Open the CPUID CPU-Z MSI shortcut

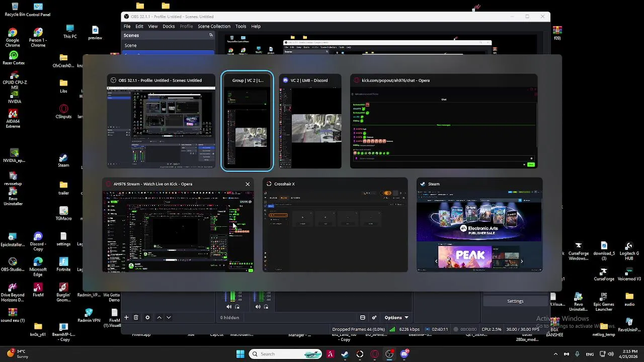point(15,80)
